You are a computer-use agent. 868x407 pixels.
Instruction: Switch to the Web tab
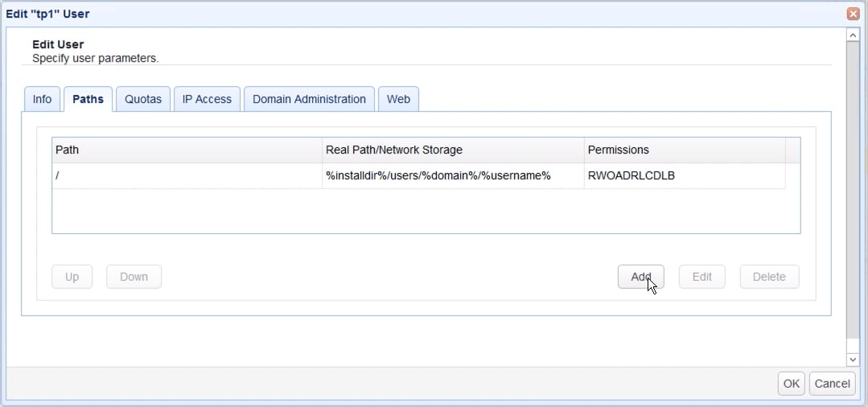click(398, 99)
